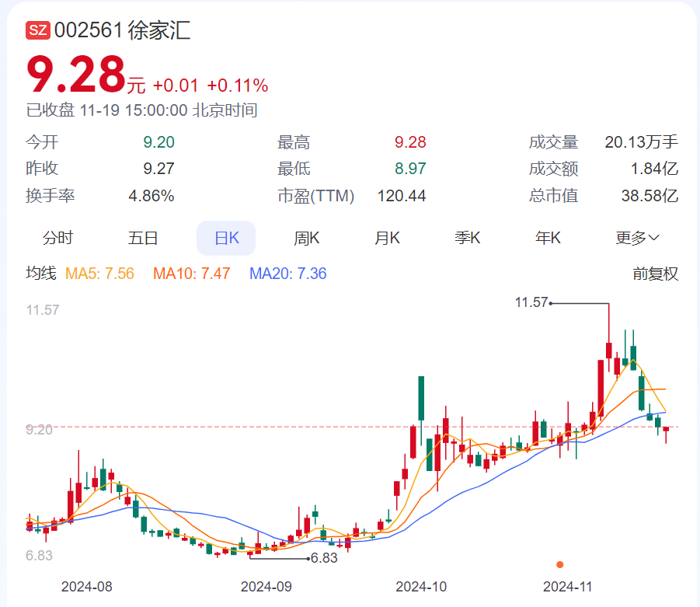
Task: Click the 2024-09 date axis label
Action: click(266, 587)
